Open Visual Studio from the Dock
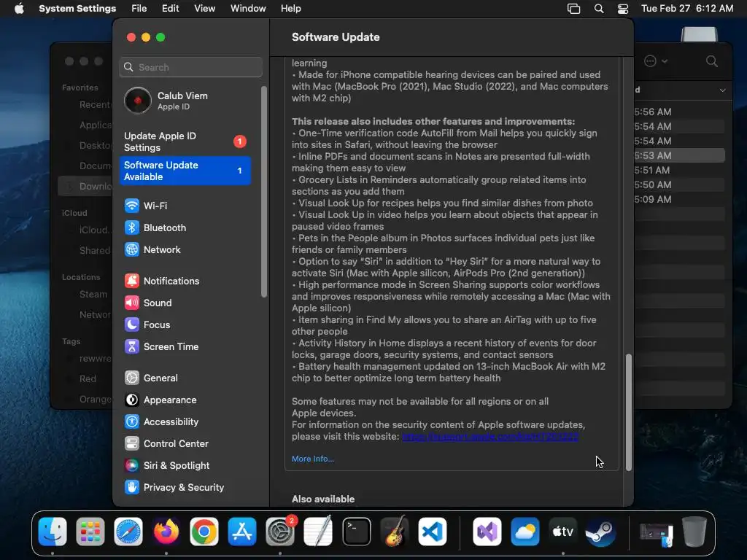The image size is (747, 560). click(x=487, y=532)
